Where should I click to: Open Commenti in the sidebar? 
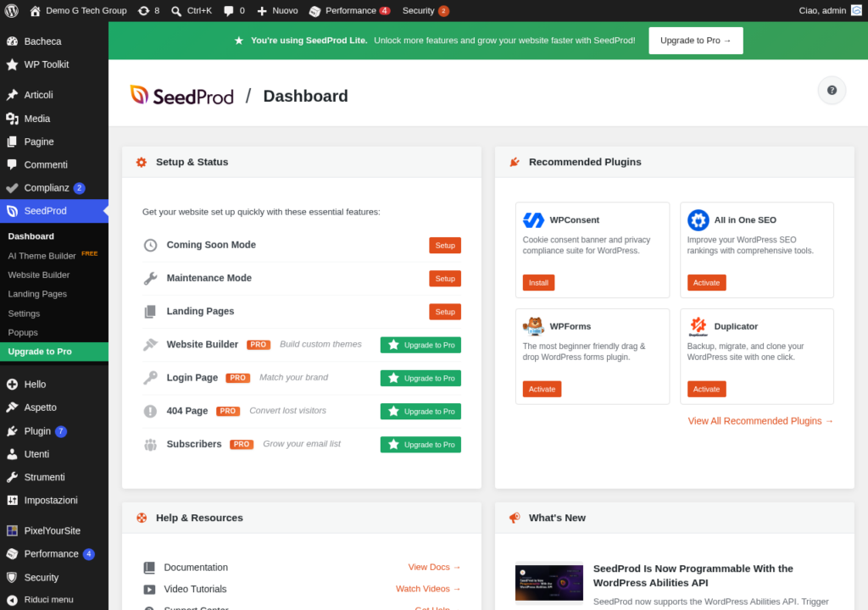point(54,164)
